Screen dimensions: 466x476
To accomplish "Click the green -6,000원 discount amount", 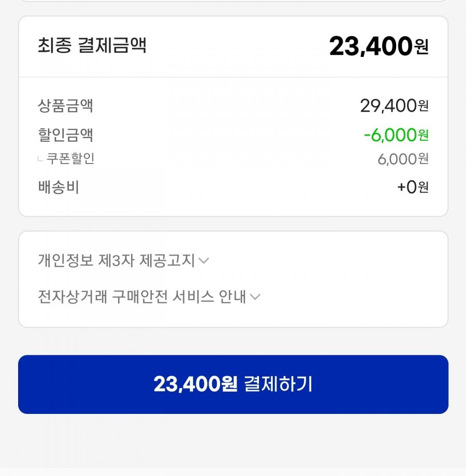I will click(396, 135).
